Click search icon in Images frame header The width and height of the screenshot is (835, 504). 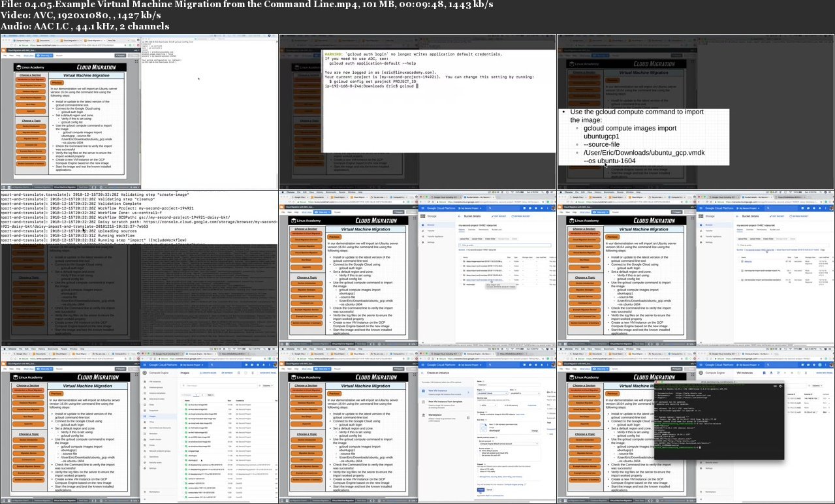(x=212, y=365)
